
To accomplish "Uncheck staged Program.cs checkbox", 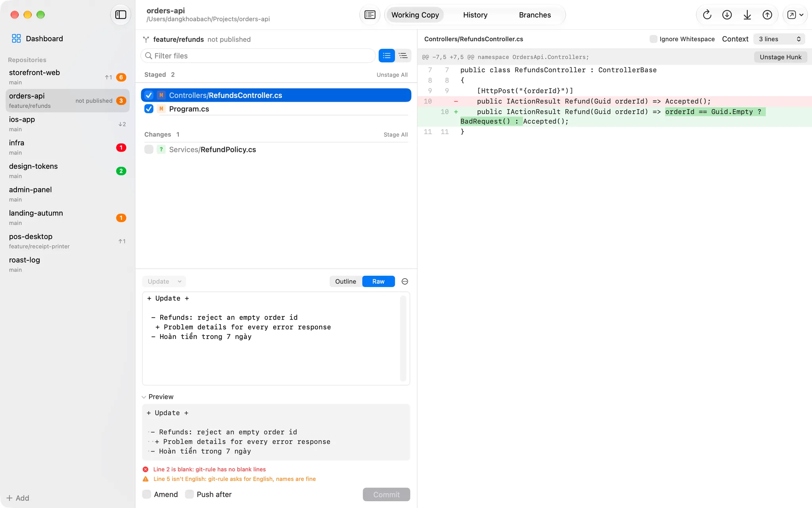I will click(149, 109).
